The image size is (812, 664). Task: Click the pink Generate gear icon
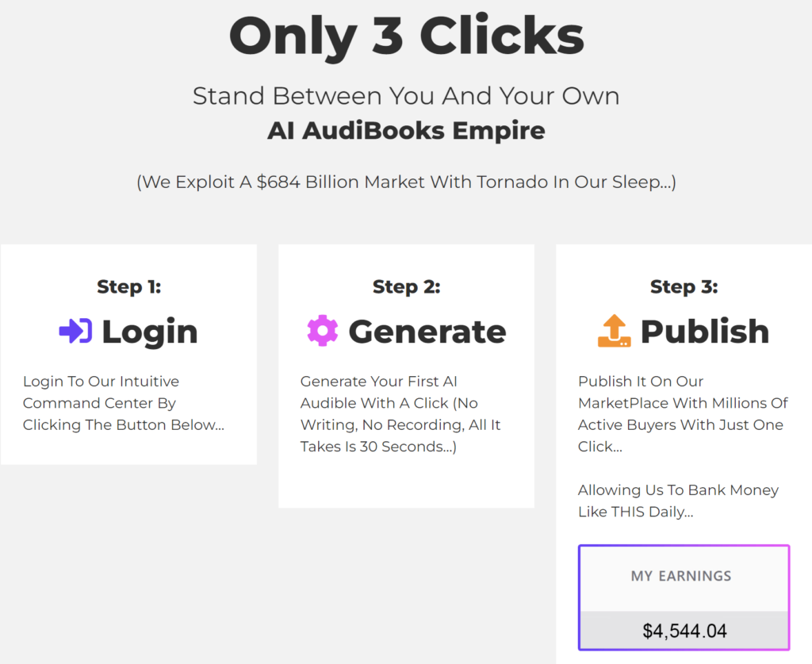(323, 331)
